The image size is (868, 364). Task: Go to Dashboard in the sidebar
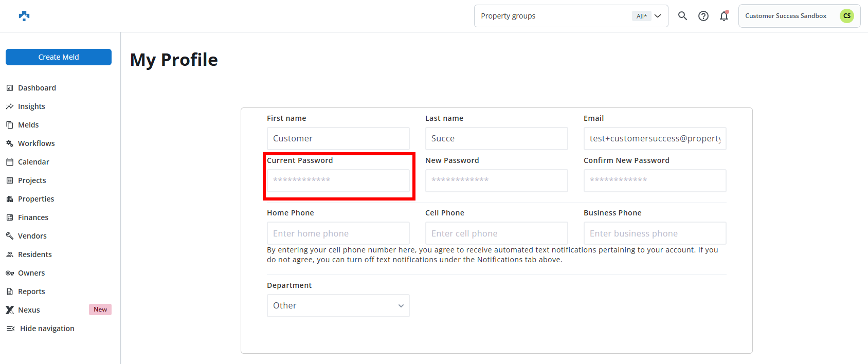[37, 88]
